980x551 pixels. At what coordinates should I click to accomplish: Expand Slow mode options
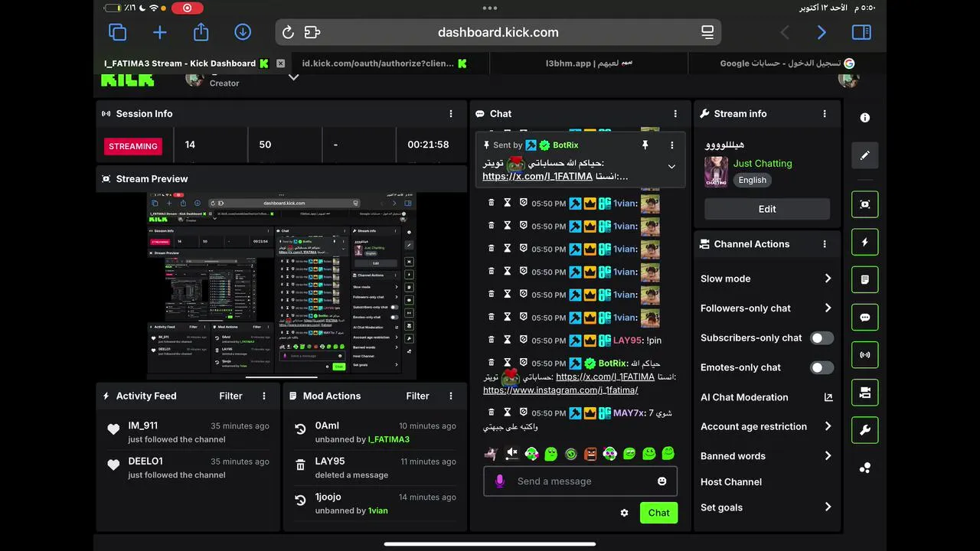pyautogui.click(x=828, y=279)
